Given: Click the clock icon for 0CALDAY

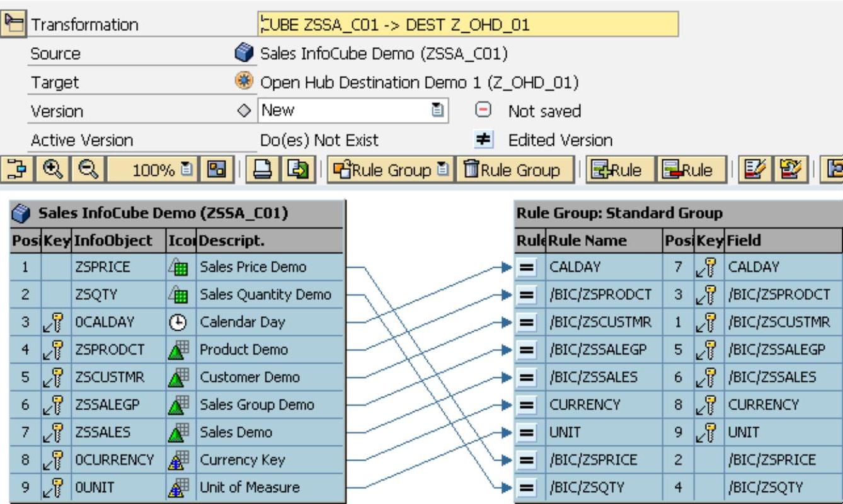Looking at the screenshot, I should [180, 322].
